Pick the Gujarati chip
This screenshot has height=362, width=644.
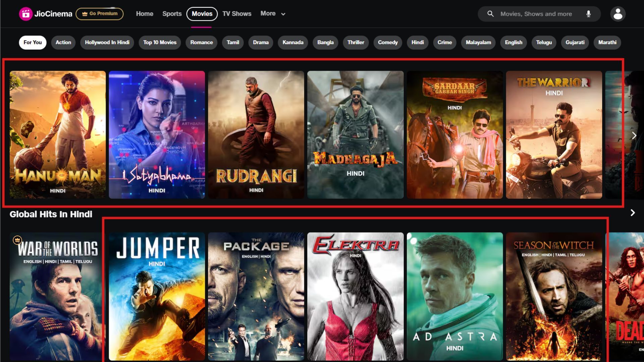(575, 43)
